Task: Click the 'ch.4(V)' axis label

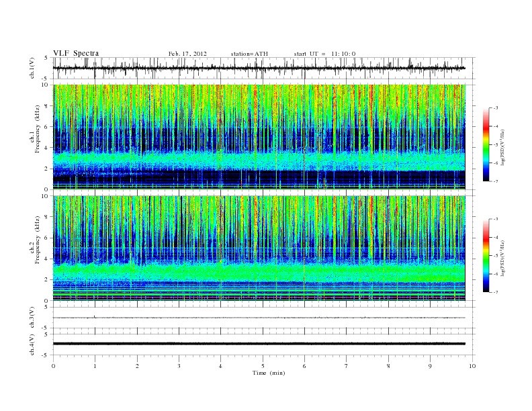Action: point(32,345)
